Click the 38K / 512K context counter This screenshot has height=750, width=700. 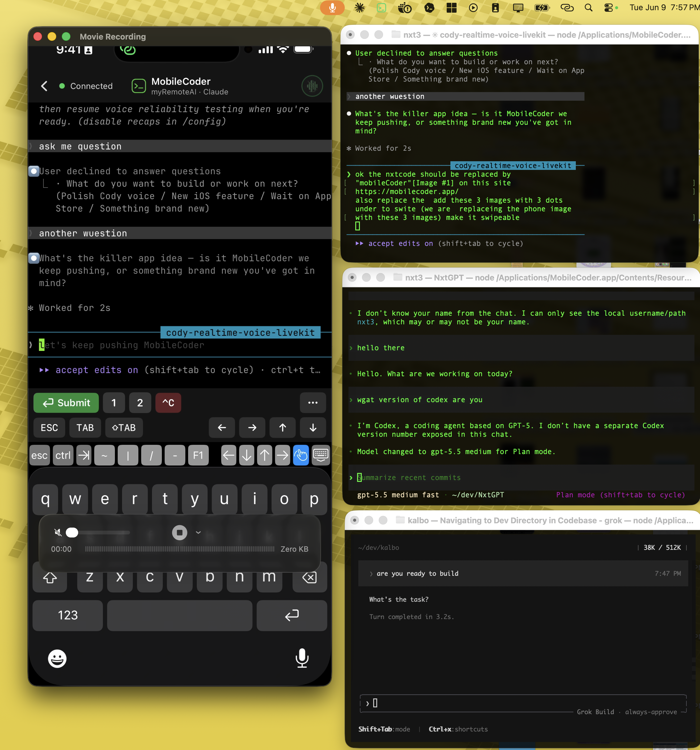[662, 547]
